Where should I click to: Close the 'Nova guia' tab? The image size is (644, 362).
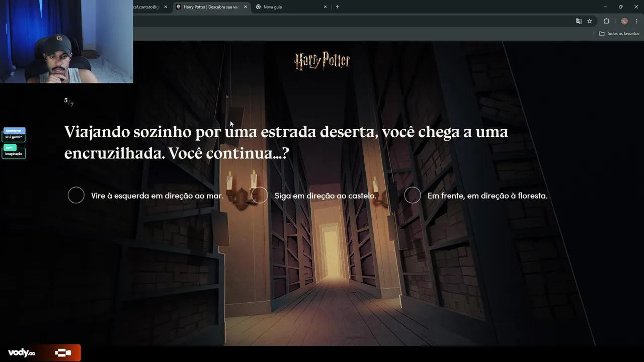325,7
